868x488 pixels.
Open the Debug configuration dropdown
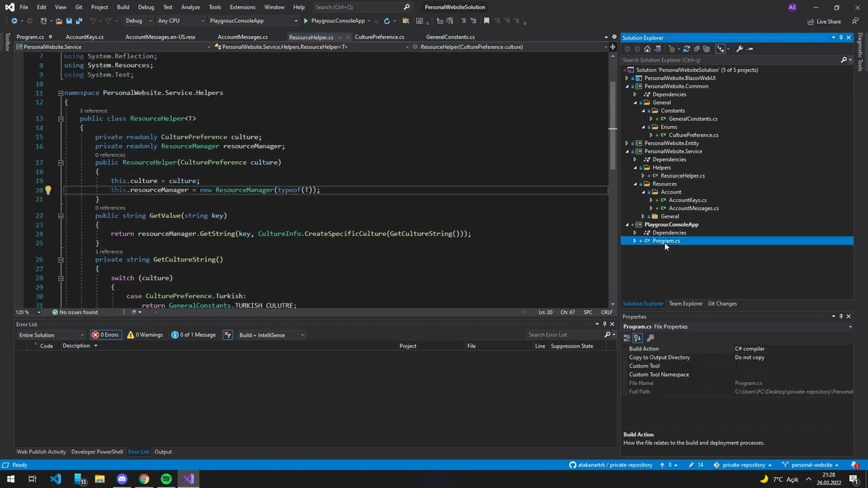coord(138,21)
